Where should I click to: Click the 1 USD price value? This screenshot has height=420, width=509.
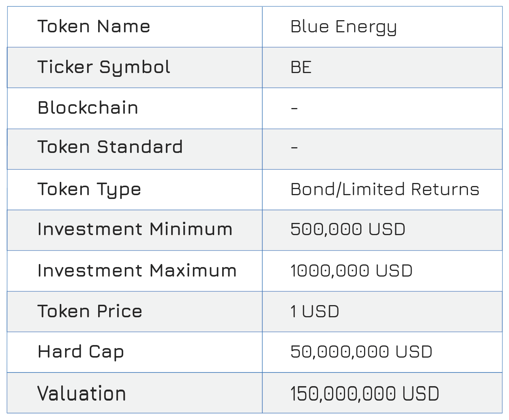point(315,312)
